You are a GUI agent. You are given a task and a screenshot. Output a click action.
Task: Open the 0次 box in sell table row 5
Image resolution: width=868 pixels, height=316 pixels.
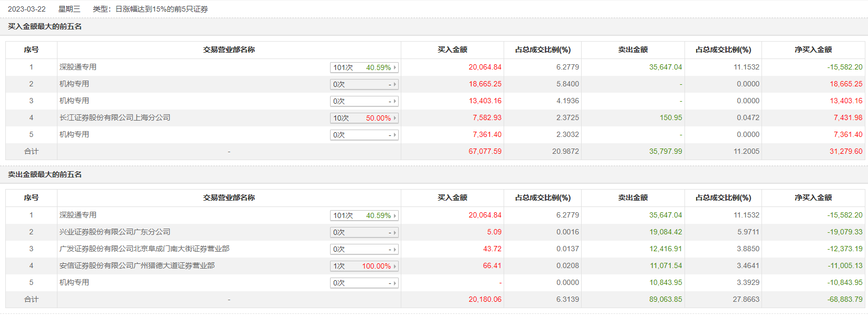tap(364, 283)
